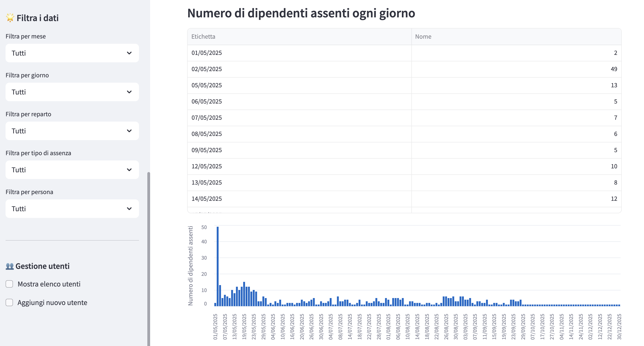Open the Filtra per giorno dropdown
The height and width of the screenshot is (346, 644).
(72, 92)
